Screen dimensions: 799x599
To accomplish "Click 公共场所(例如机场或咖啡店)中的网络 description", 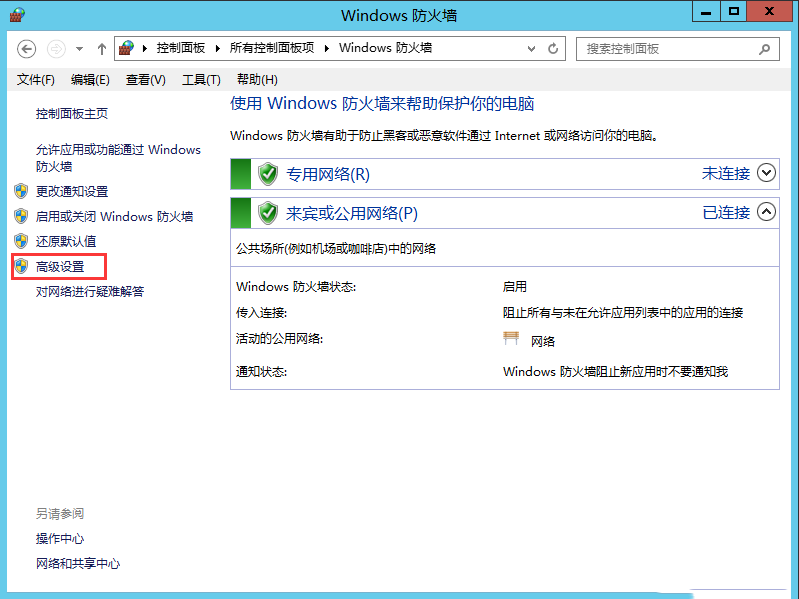I will [x=336, y=249].
